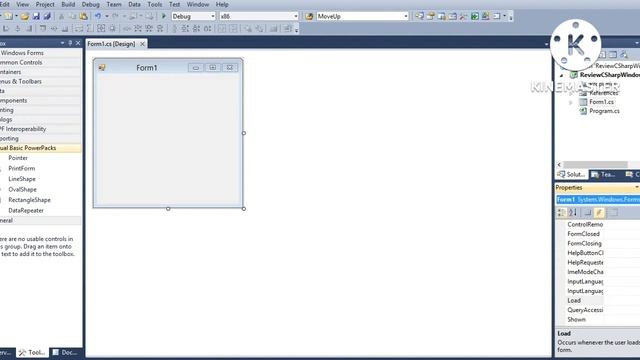Pin the Toolbox panel with pushpin icon
Image resolution: width=640 pixels, height=360 pixels.
click(x=70, y=43)
